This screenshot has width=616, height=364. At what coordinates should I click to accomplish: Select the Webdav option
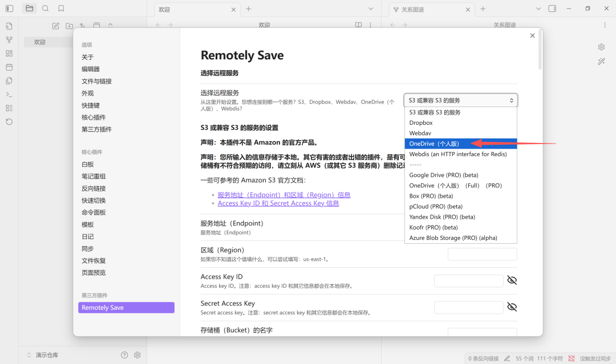click(x=461, y=133)
